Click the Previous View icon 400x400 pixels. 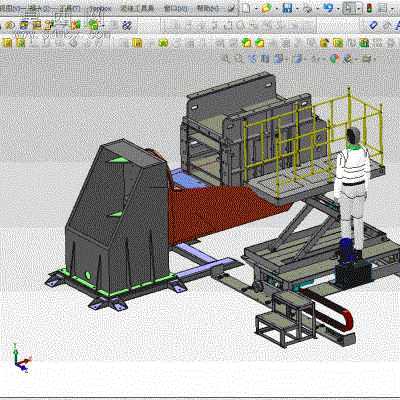coord(252,59)
